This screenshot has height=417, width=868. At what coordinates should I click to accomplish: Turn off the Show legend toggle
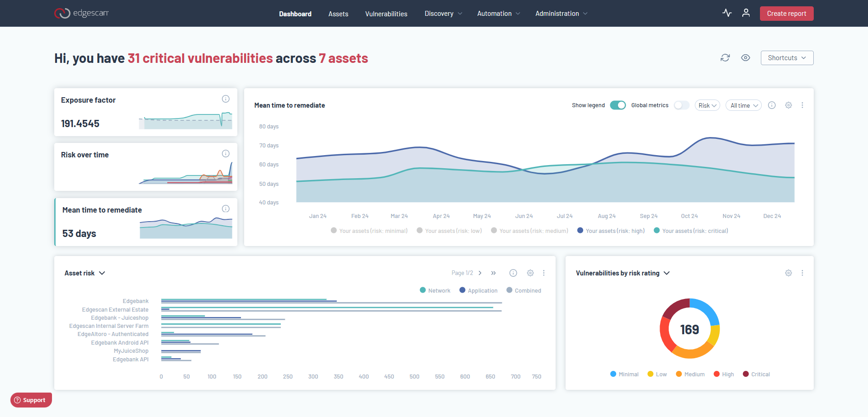tap(618, 105)
